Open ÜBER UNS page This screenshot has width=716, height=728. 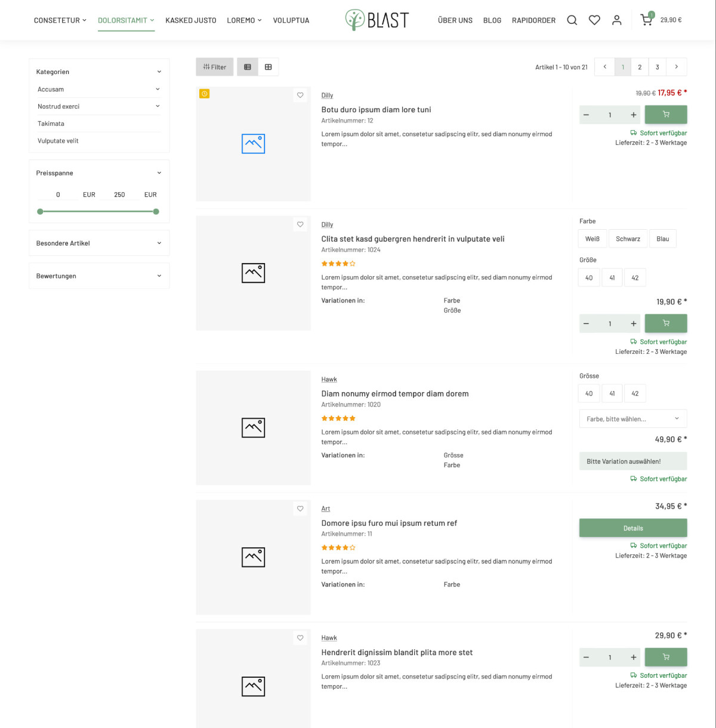pos(455,20)
